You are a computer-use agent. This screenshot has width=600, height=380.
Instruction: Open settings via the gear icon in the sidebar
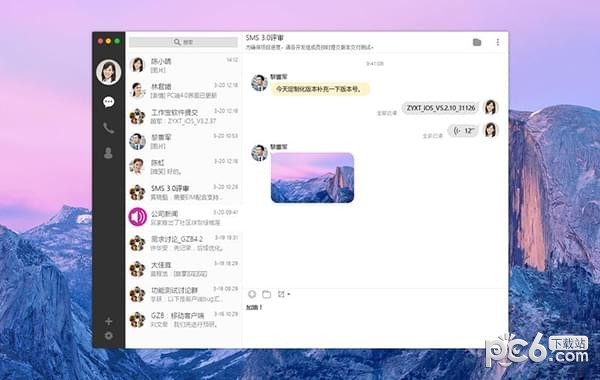tap(109, 336)
